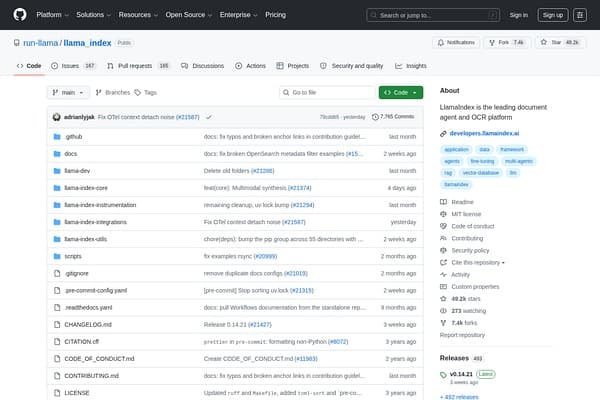Open the .gitignore file icon

click(57, 273)
